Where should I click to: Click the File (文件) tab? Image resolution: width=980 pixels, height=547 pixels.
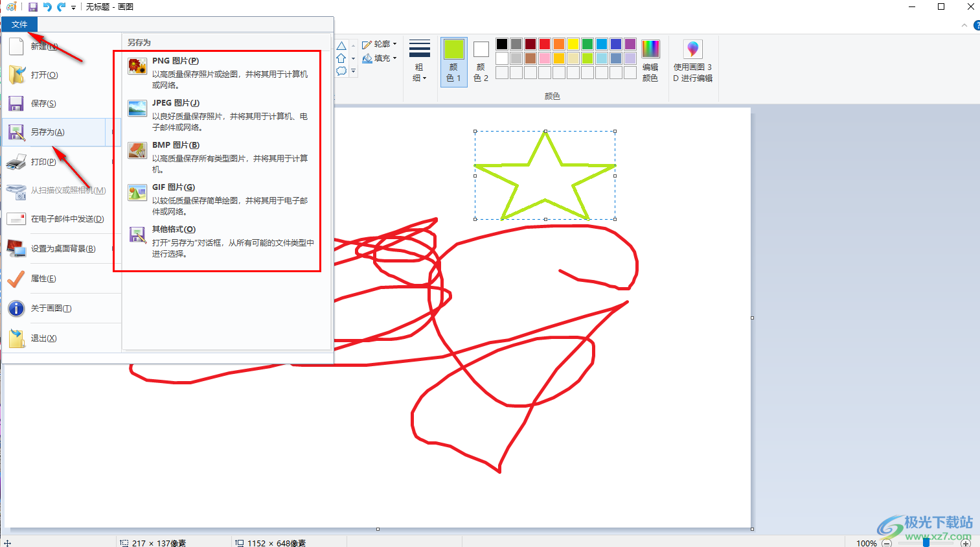coord(19,25)
